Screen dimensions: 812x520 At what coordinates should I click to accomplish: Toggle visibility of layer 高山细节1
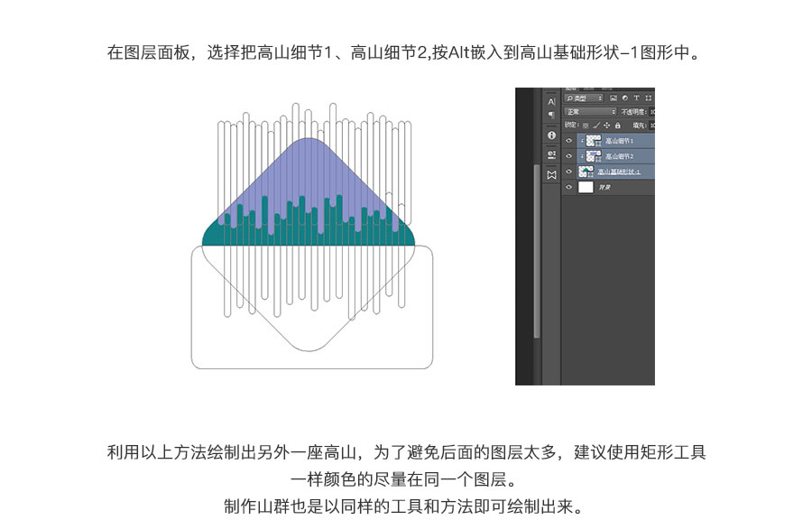pyautogui.click(x=569, y=140)
